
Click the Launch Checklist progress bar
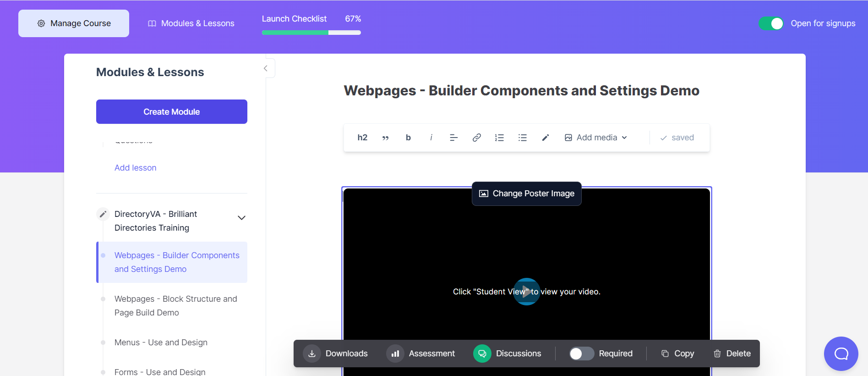[x=311, y=33]
